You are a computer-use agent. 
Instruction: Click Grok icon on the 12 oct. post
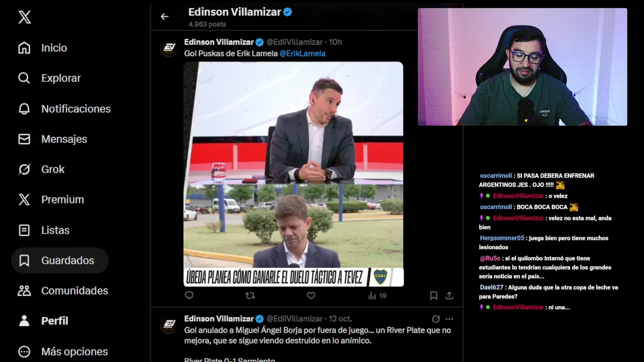click(x=436, y=319)
